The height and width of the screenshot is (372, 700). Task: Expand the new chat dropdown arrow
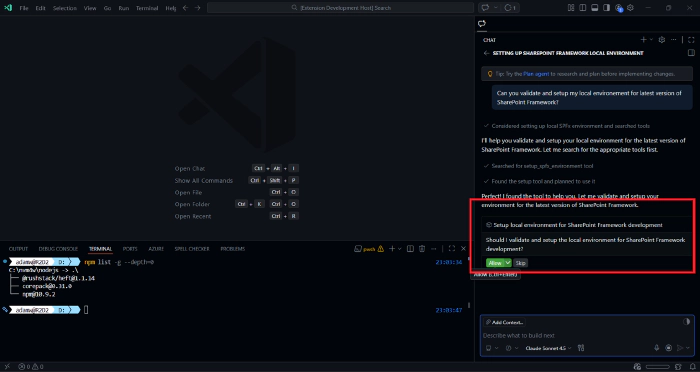point(651,40)
